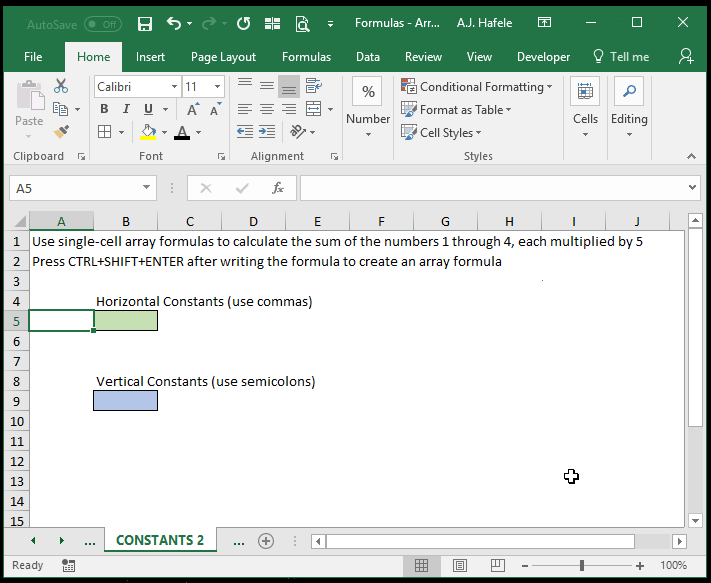Center text horizontally in cell
This screenshot has width=711, height=583.
[x=267, y=109]
